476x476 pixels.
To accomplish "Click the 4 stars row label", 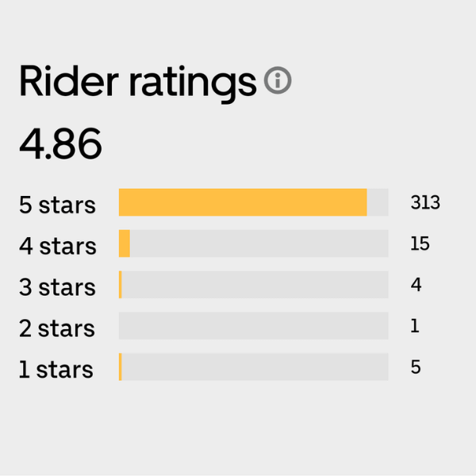I will 57,246.
